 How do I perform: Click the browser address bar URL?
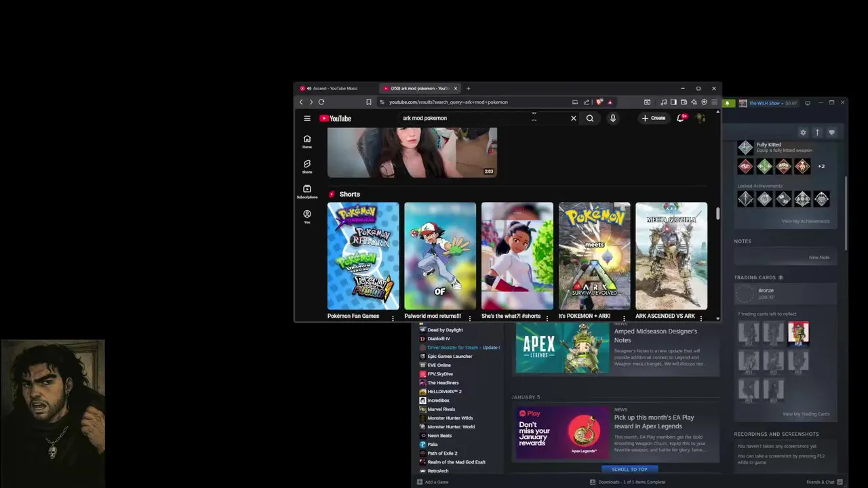(448, 102)
